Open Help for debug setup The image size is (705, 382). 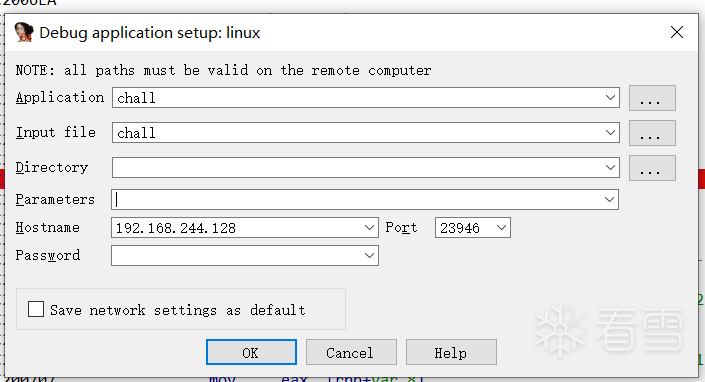tap(451, 352)
